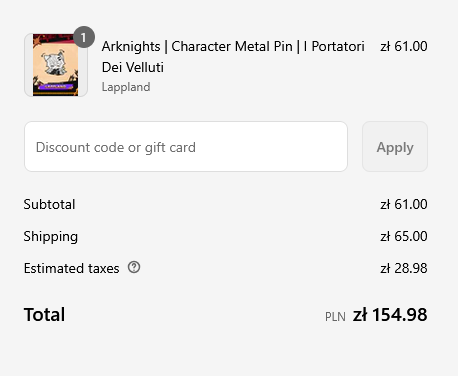Click the Shipping label

coord(51,237)
